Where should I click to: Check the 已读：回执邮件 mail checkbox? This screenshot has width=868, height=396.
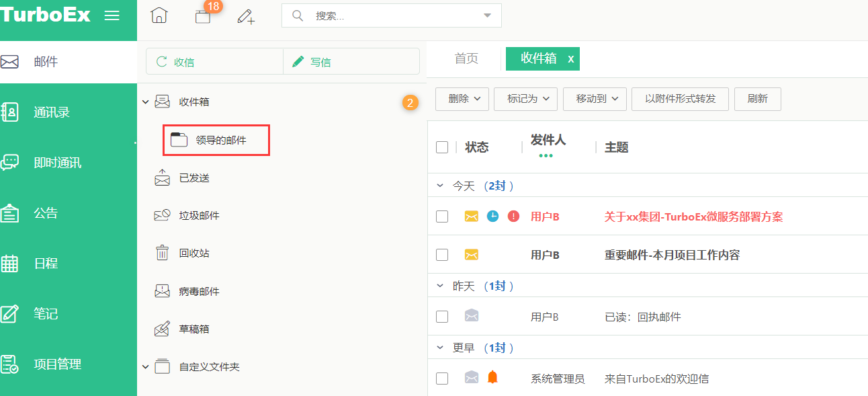click(x=442, y=317)
